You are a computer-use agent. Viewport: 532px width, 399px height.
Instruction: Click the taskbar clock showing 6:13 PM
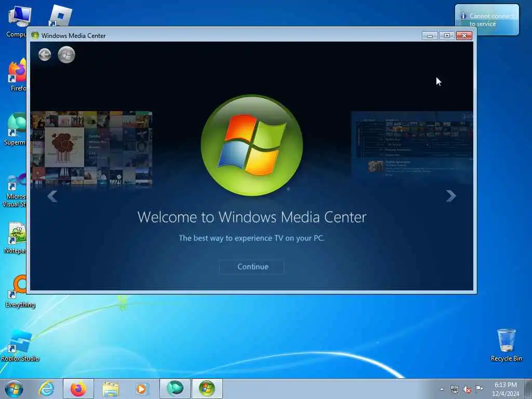pyautogui.click(x=506, y=389)
